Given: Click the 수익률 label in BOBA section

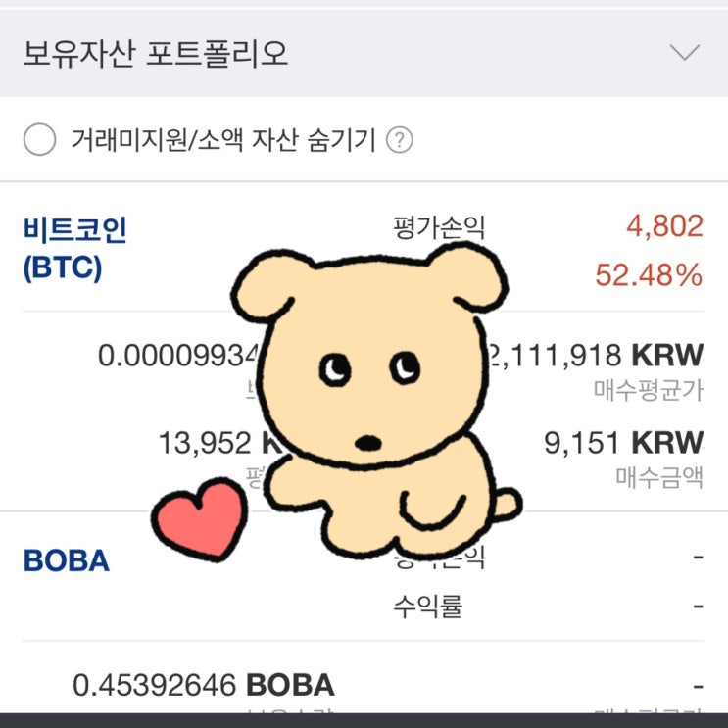Looking at the screenshot, I should [427, 606].
